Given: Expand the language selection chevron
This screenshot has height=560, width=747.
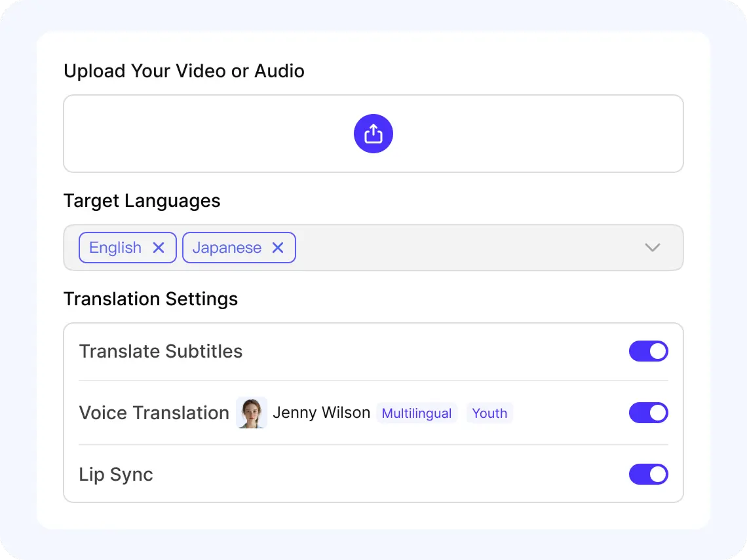Looking at the screenshot, I should (652, 248).
